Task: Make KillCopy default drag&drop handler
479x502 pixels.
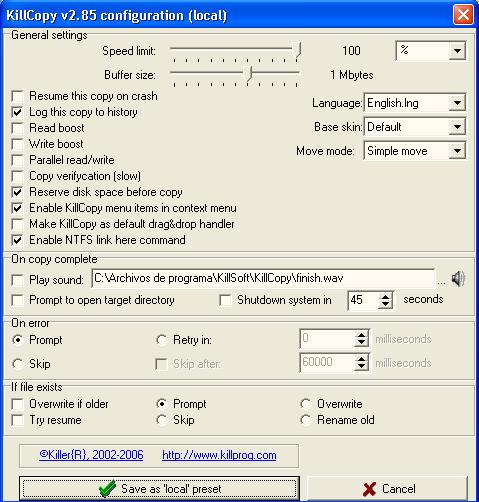Action: 17,224
